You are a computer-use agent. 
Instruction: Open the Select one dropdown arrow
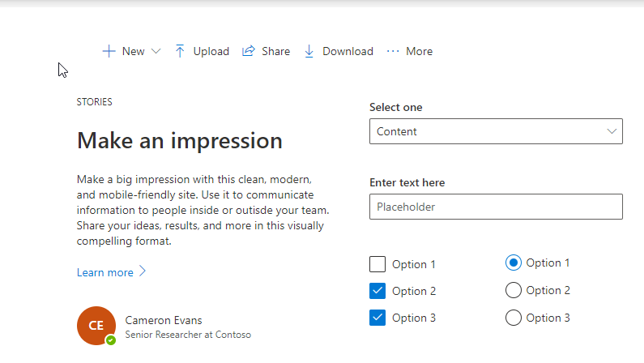(612, 131)
